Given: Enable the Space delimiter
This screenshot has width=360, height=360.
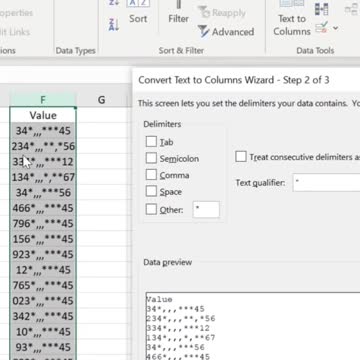Looking at the screenshot, I should [151, 191].
